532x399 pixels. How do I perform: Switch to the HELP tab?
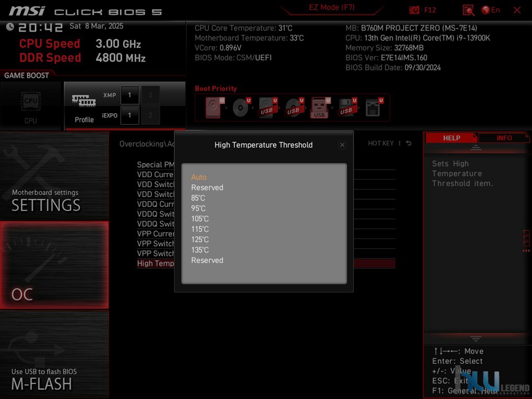pos(451,138)
